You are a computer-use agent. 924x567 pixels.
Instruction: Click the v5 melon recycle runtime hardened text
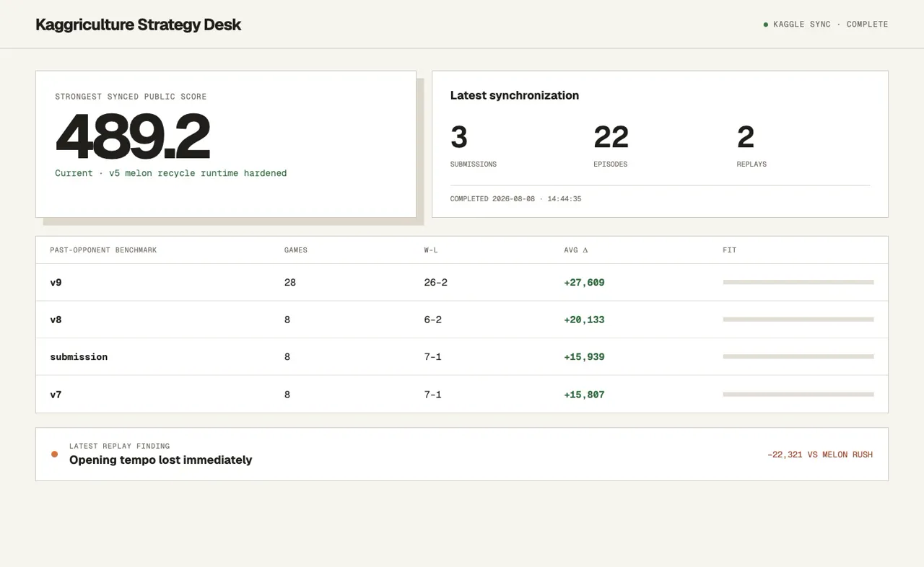[x=198, y=173]
